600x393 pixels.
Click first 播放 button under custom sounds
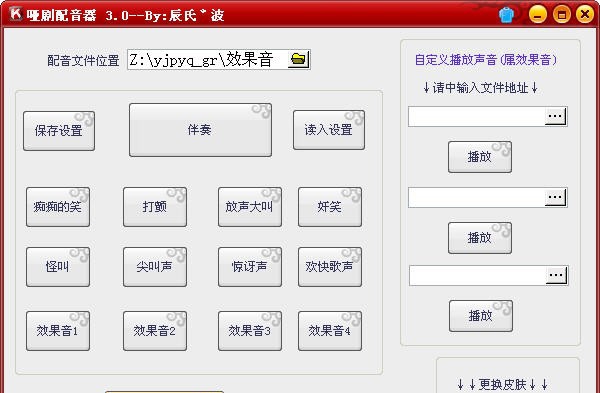(x=480, y=157)
